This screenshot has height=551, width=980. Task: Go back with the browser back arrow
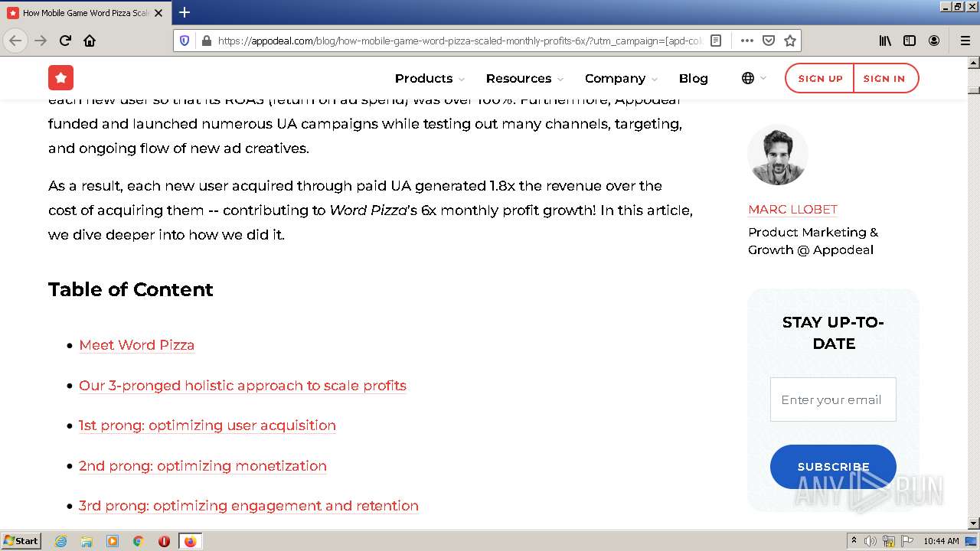[15, 41]
